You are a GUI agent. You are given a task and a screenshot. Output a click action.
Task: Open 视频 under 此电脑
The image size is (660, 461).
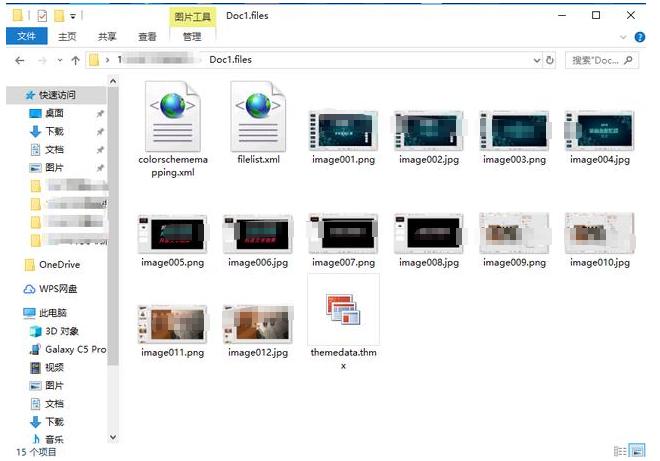click(54, 368)
